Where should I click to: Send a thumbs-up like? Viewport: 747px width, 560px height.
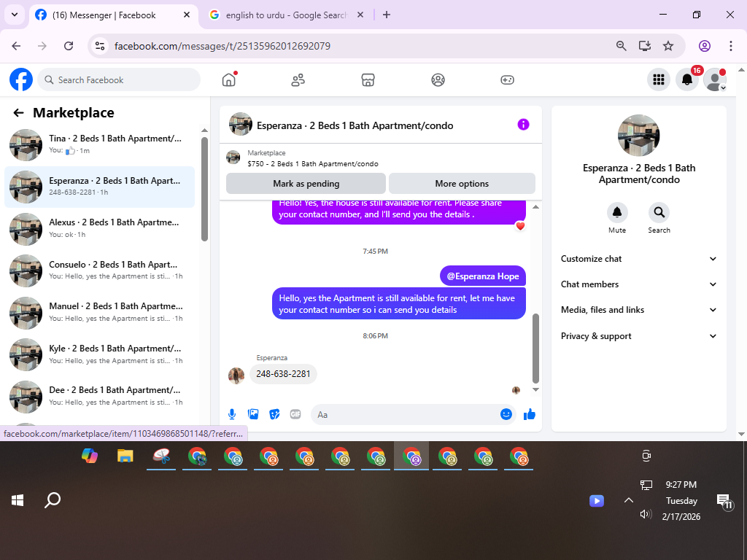[530, 414]
